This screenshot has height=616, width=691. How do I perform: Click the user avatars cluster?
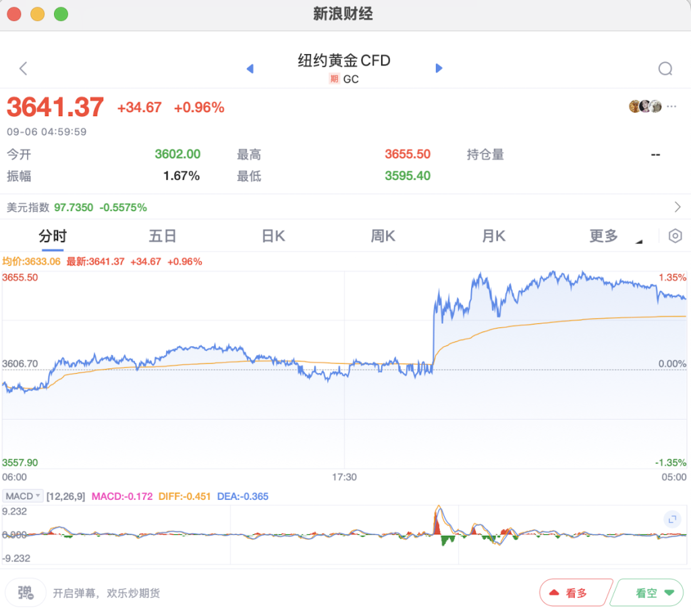645,106
